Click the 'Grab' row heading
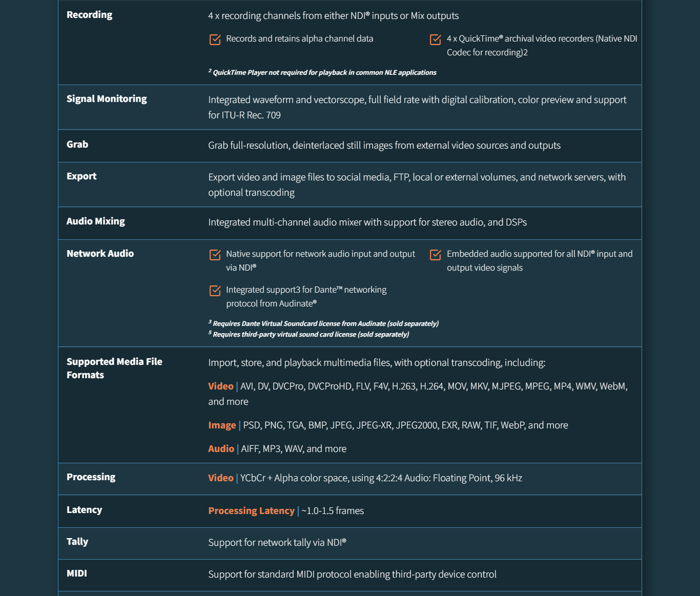 coord(77,145)
